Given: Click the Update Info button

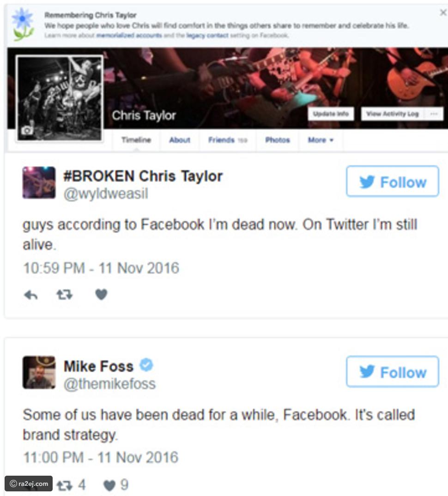Looking at the screenshot, I should (x=331, y=114).
